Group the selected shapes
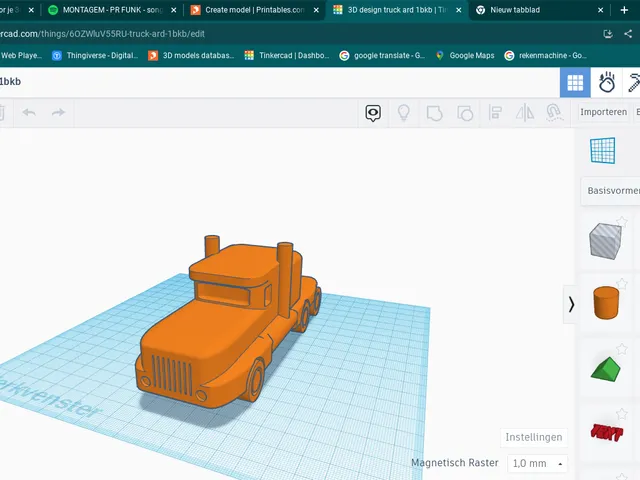 pyautogui.click(x=434, y=113)
